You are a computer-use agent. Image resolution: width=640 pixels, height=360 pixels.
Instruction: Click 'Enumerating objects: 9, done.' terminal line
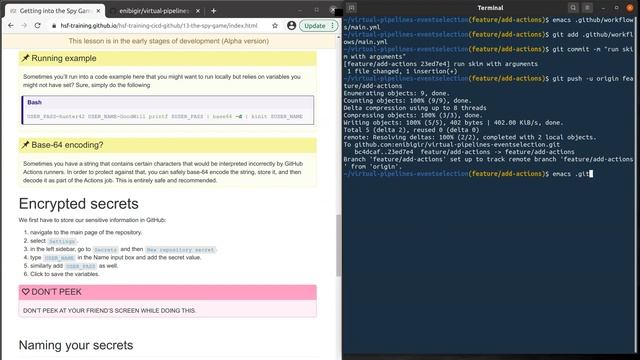coord(396,93)
